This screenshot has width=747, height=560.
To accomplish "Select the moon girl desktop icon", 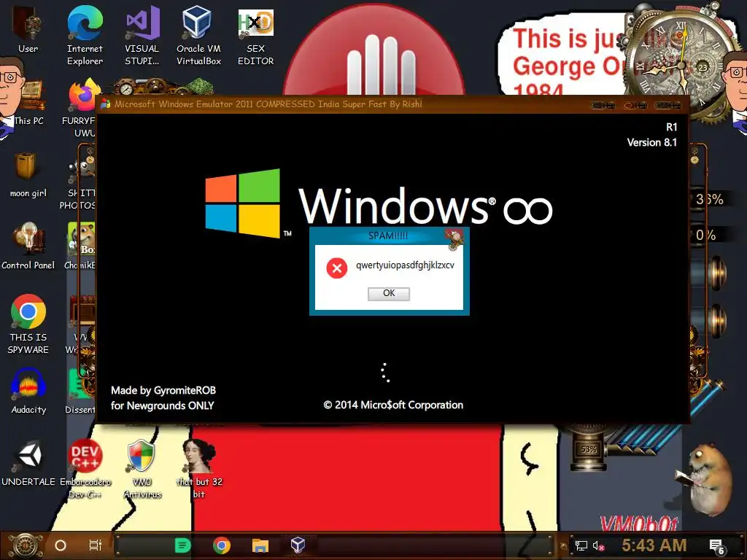I will pyautogui.click(x=28, y=174).
